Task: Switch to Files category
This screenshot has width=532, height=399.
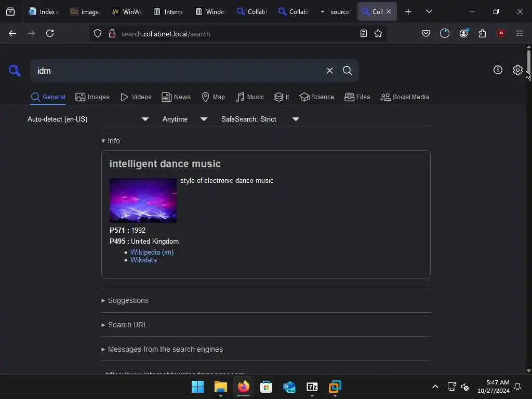Action: (x=357, y=97)
